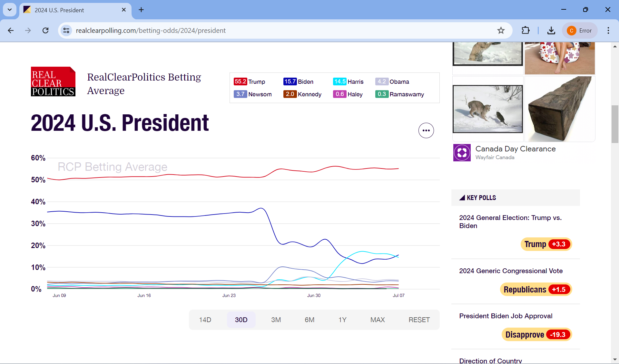Toggle the Newsom 3.7 legend entry
This screenshot has height=364, width=619.
pyautogui.click(x=252, y=94)
